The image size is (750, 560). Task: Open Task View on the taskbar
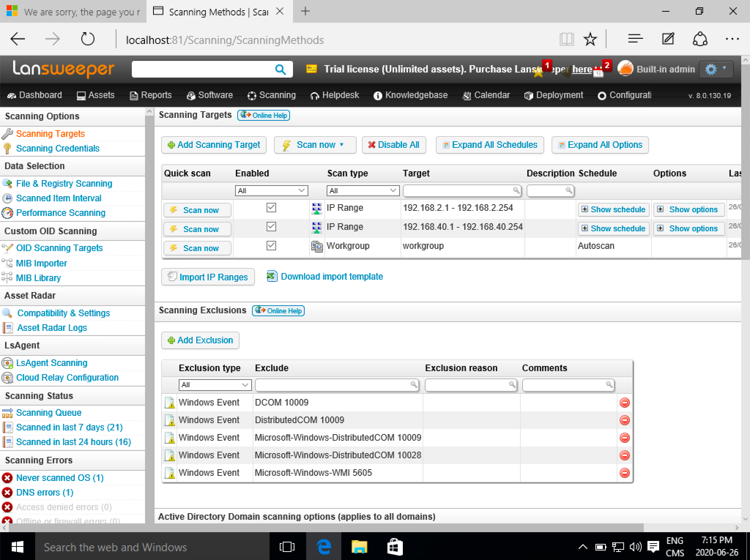[x=287, y=547]
